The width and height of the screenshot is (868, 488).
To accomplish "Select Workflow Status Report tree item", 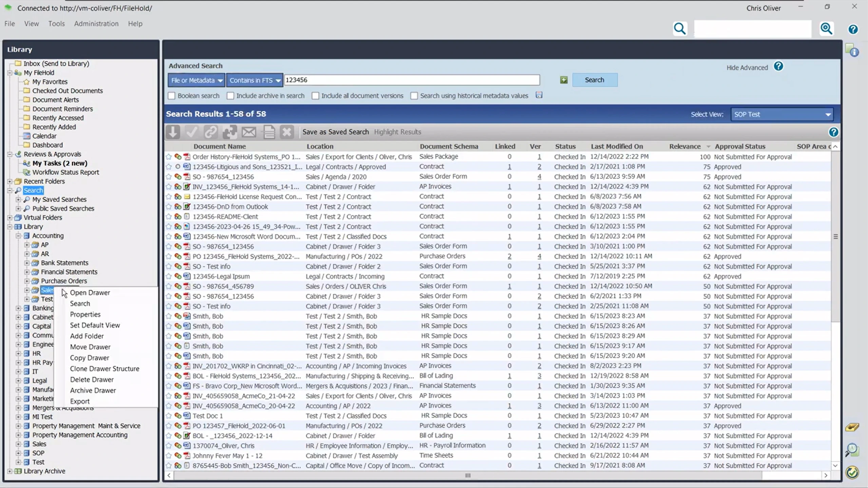I will point(65,172).
